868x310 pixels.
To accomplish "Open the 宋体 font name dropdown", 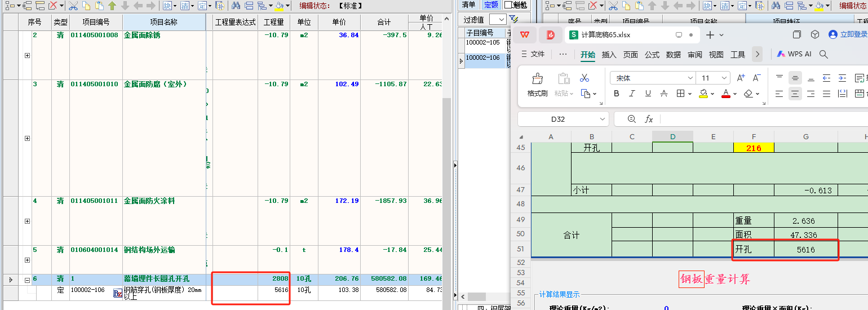I will coord(690,78).
